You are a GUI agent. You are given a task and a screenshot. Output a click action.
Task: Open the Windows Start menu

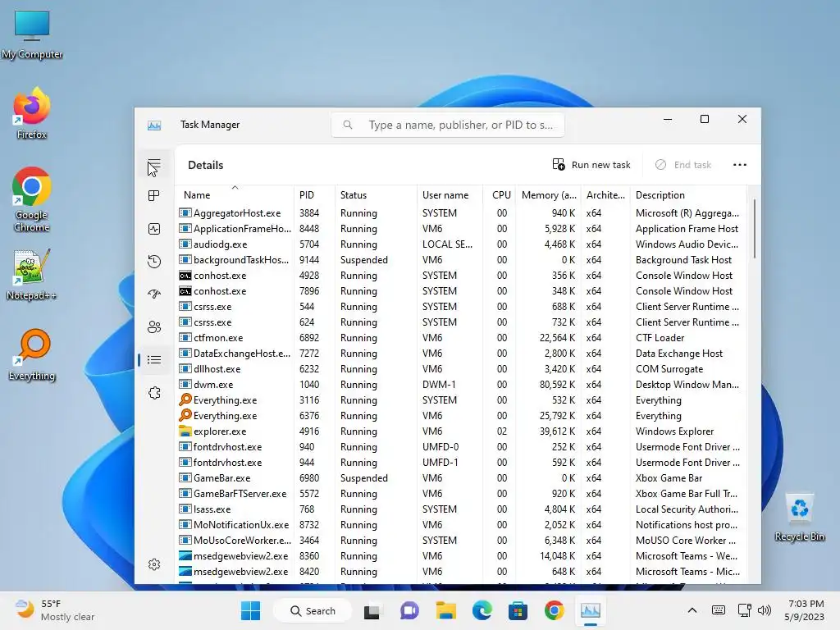pos(250,610)
